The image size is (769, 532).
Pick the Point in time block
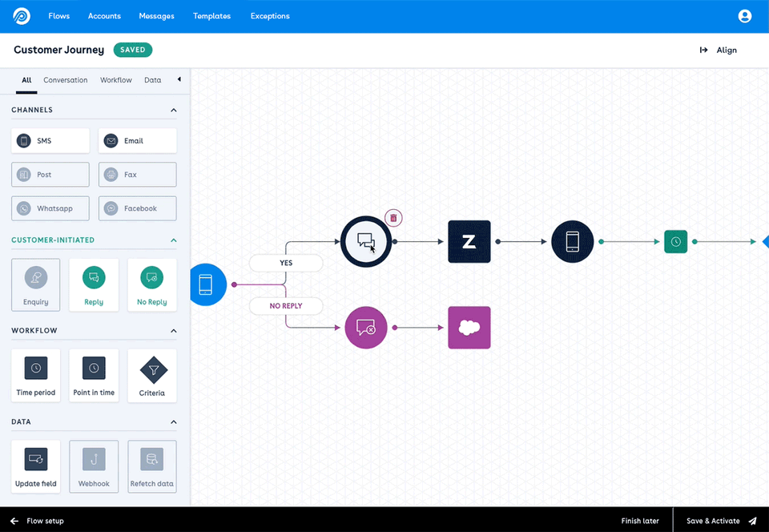tap(94, 376)
